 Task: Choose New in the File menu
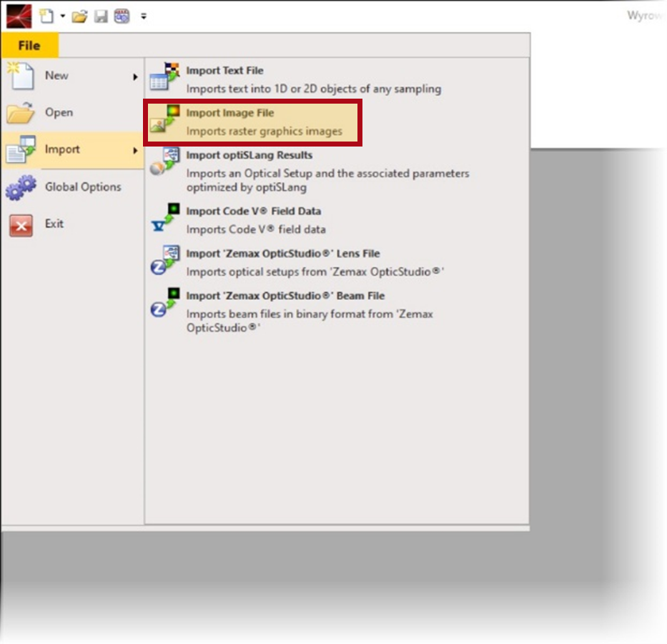click(73, 76)
